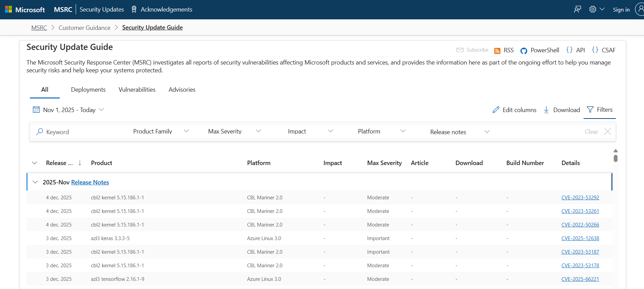The height and width of the screenshot is (289, 644).
Task: Open the CVE-2025-12638 details link
Action: click(580, 238)
